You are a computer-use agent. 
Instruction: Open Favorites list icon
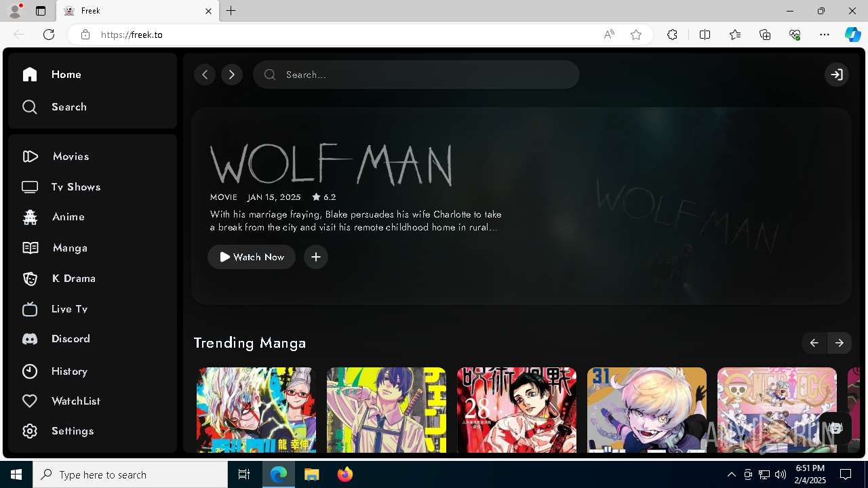[x=735, y=35]
